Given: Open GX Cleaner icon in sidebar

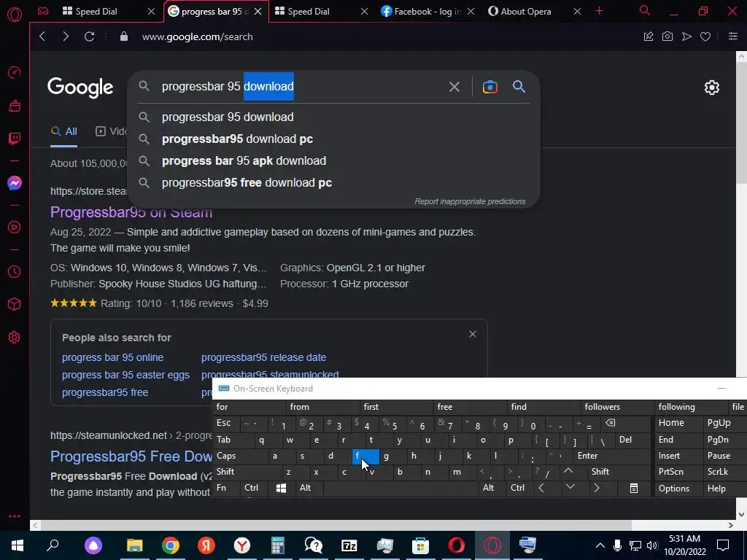Looking at the screenshot, I should (x=15, y=105).
